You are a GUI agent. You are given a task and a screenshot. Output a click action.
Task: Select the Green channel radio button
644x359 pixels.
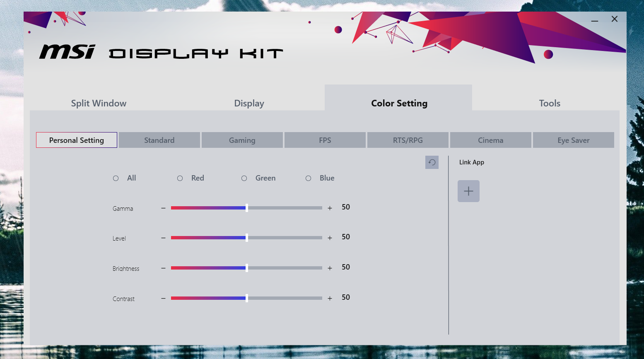[x=244, y=178]
